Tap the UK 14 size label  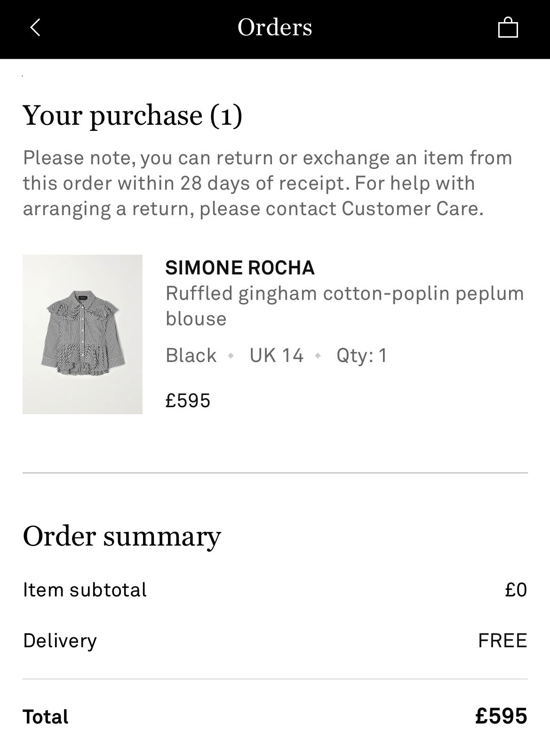click(x=277, y=355)
